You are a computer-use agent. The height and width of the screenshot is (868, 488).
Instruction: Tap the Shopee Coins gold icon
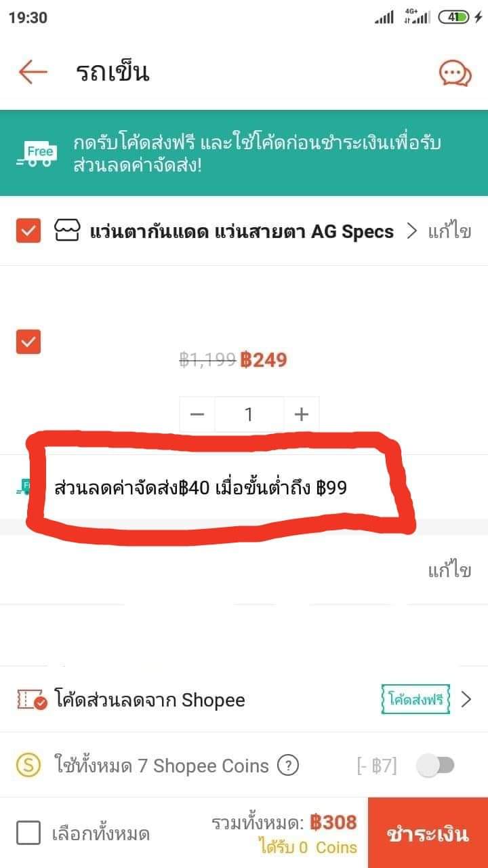(29, 766)
